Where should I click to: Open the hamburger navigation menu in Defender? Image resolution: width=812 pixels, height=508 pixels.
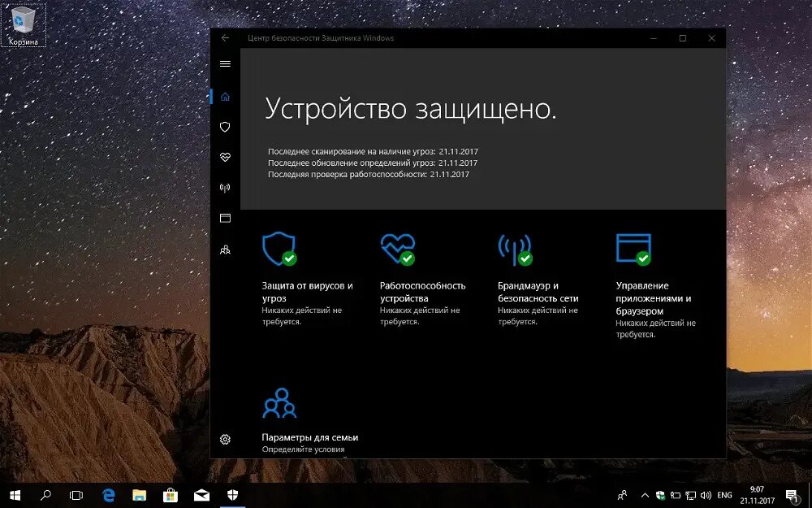[x=225, y=63]
